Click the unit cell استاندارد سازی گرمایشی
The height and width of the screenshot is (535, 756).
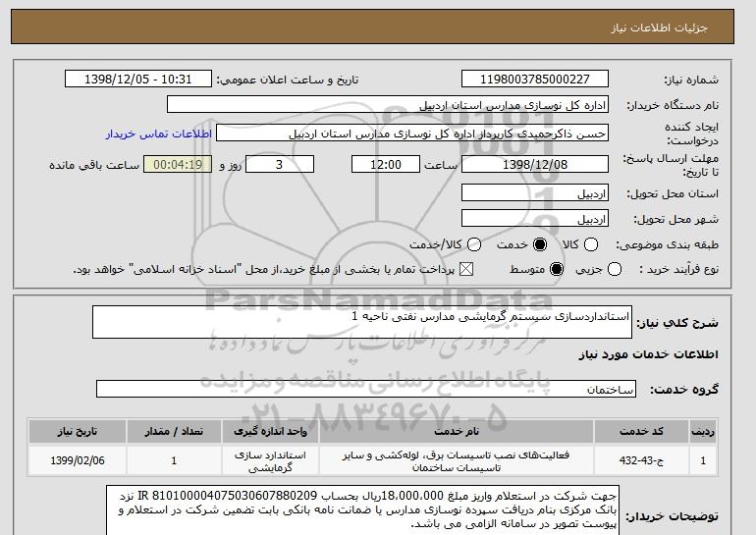pos(270,460)
